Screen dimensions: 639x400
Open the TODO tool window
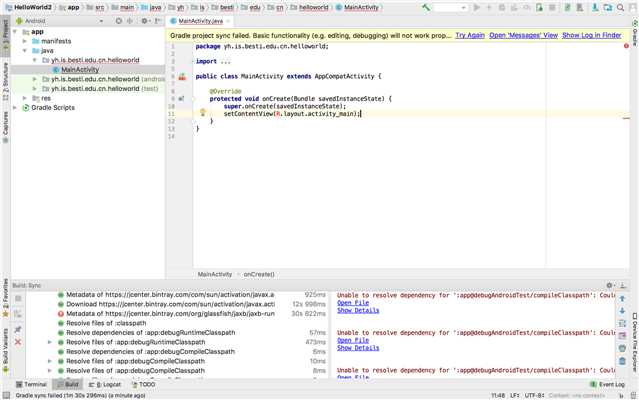144,385
